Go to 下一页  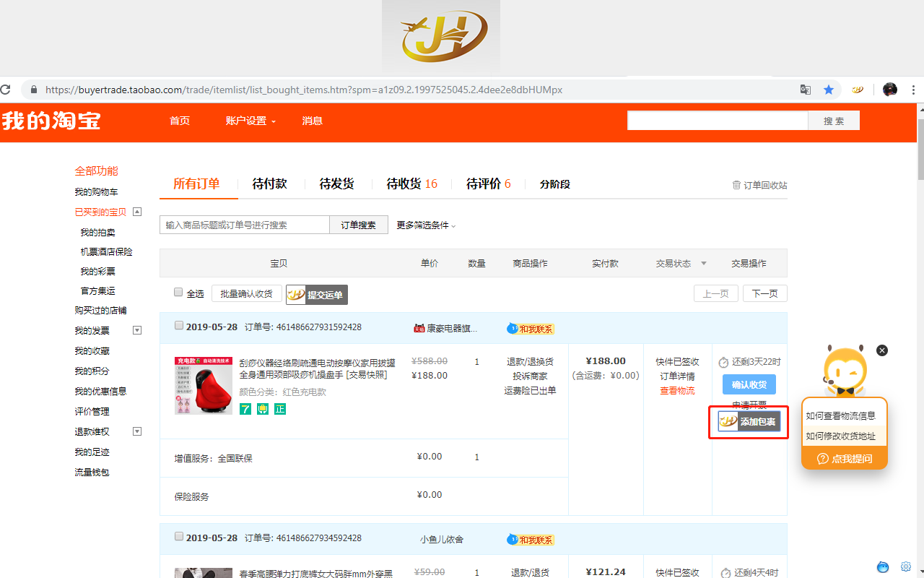pyautogui.click(x=765, y=293)
